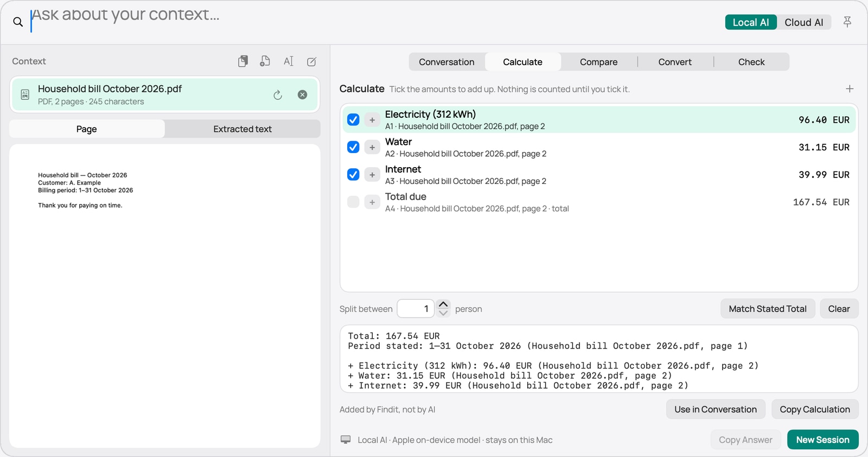
Task: Click the PDF page preview thumbnail
Action: click(x=165, y=296)
